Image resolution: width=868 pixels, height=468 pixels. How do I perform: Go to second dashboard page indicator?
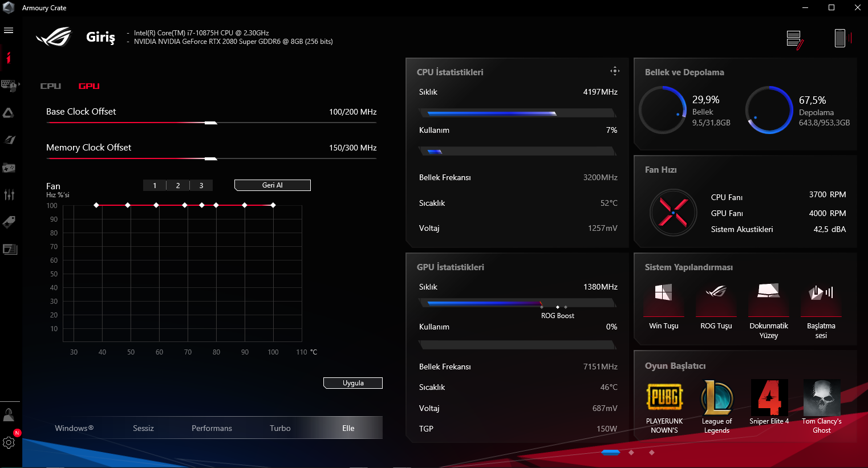[631, 453]
